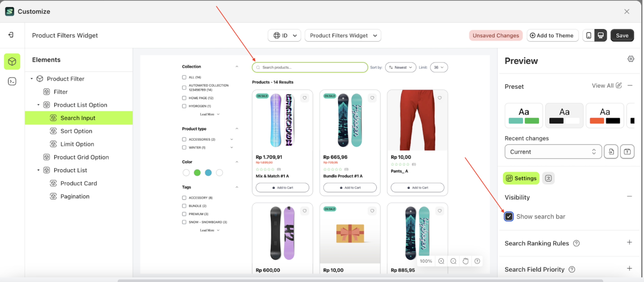Select Sort Option in Elements tree
Viewport: 644px width, 282px height.
click(76, 131)
